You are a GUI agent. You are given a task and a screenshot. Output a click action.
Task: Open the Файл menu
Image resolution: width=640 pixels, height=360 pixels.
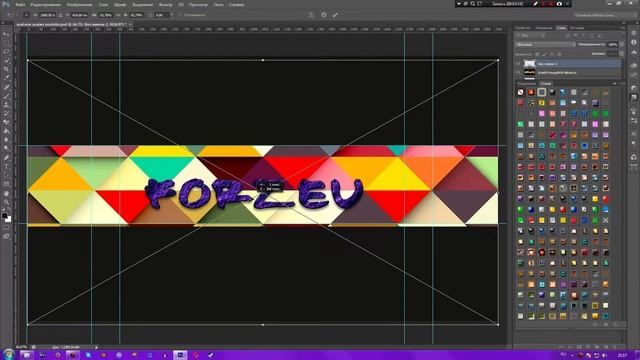pyautogui.click(x=20, y=4)
